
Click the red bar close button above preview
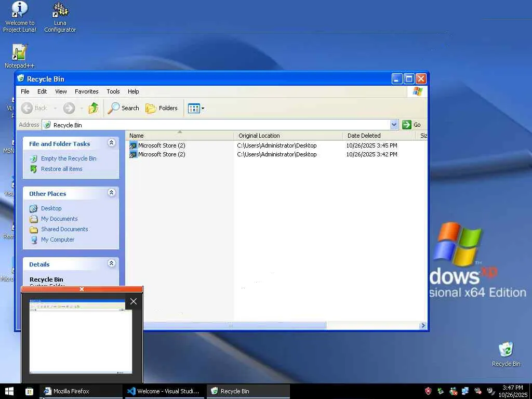pyautogui.click(x=82, y=289)
